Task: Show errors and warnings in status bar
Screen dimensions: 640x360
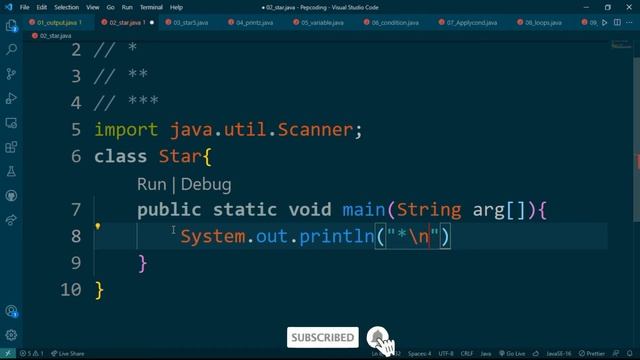Action: (x=31, y=353)
